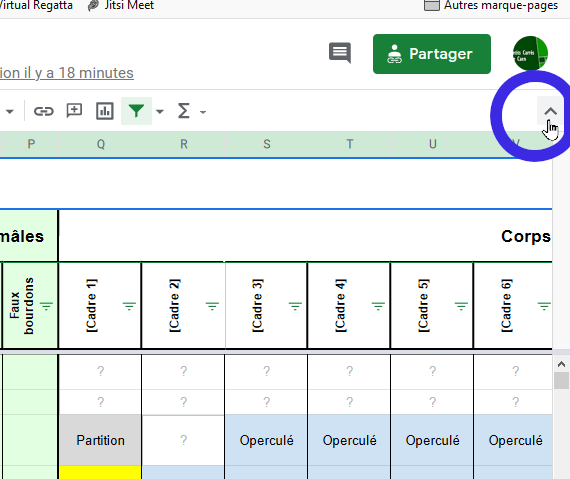Open the filter icon on Cadre 1
Viewport: 570px width, 479px height.
click(x=129, y=306)
